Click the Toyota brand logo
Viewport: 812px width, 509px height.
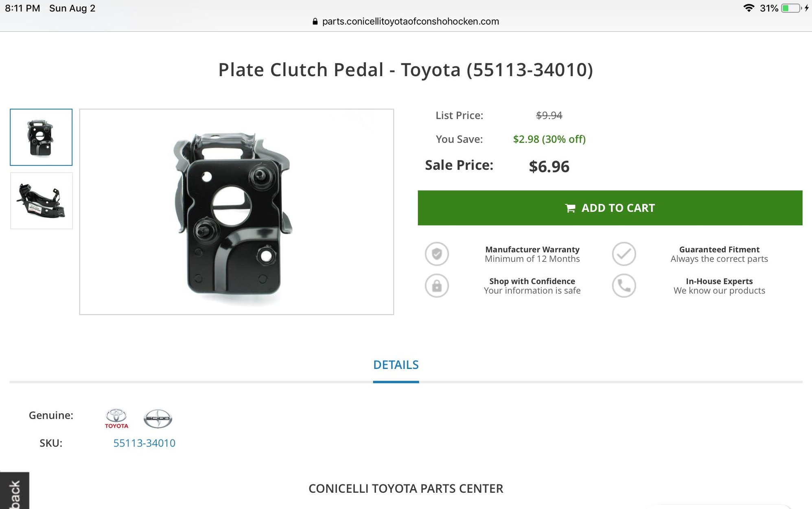(116, 419)
